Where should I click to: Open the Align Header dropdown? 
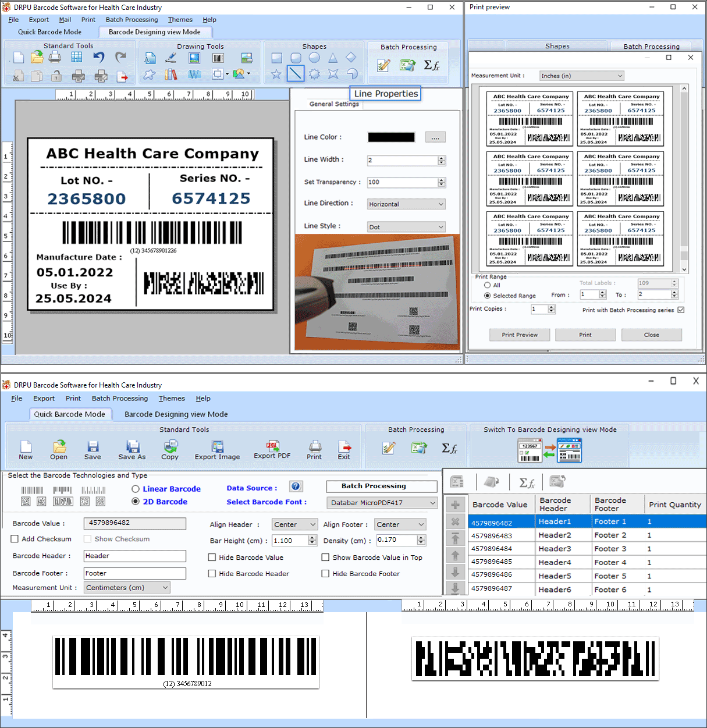294,524
